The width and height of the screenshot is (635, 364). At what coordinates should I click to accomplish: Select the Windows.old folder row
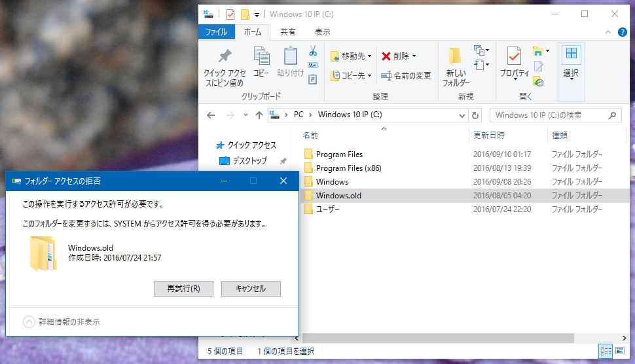pos(465,196)
